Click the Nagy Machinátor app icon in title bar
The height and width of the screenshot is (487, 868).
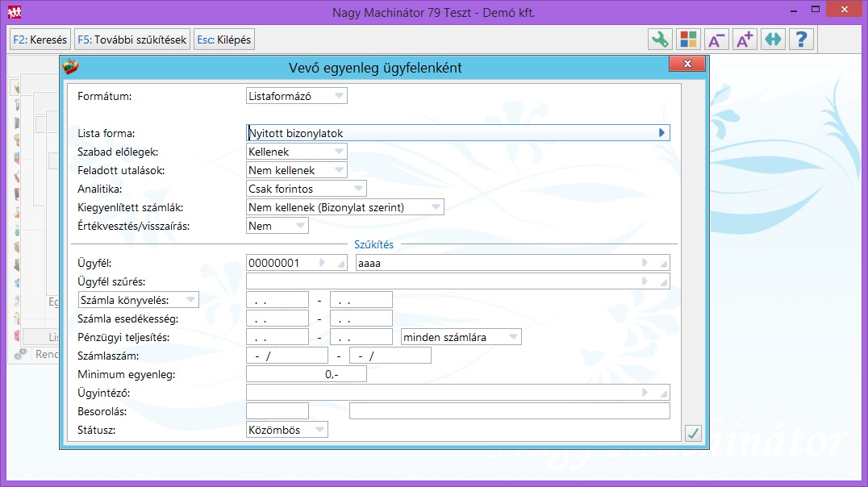15,11
